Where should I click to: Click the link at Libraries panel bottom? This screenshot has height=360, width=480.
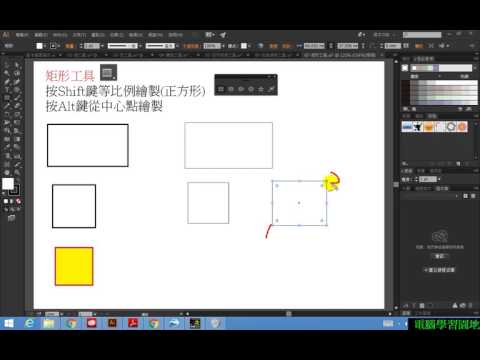(439, 270)
